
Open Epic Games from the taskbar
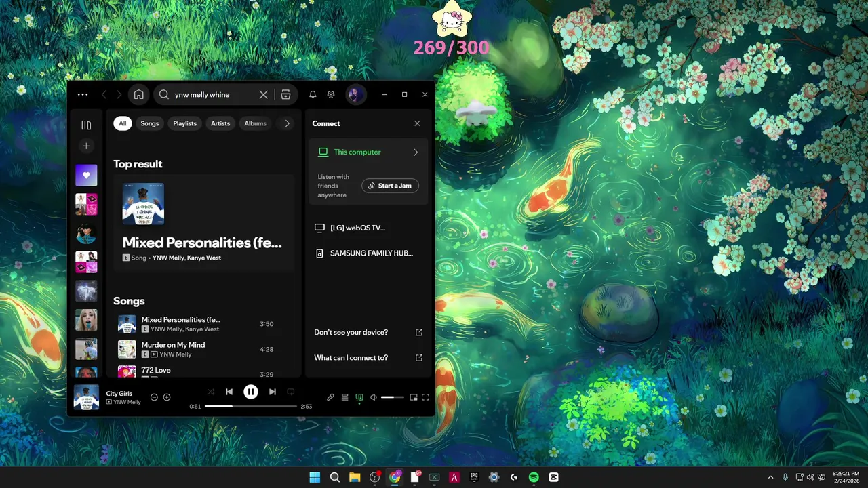coord(474,477)
